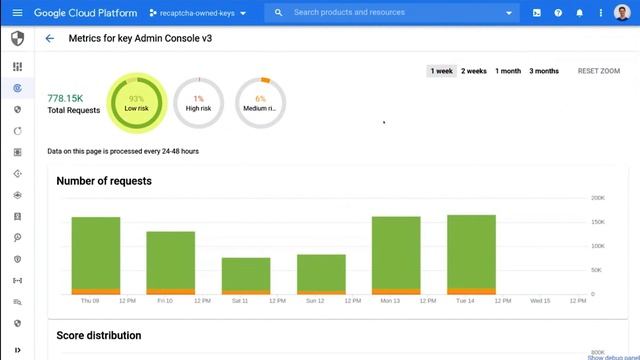Click the diamond-shaped sidebar icon
Screen dimensions: 640x360
point(17,173)
